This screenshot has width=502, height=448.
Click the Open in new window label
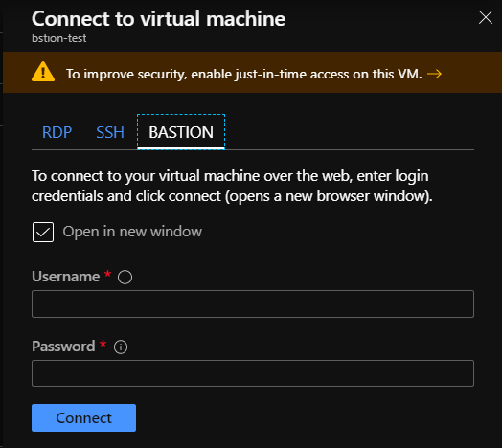(x=132, y=232)
